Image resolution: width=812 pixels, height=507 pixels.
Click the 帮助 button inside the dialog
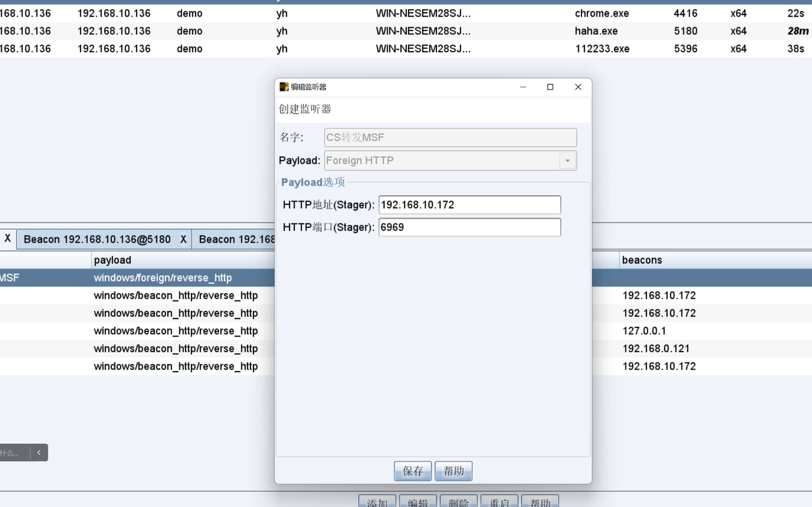(x=453, y=471)
